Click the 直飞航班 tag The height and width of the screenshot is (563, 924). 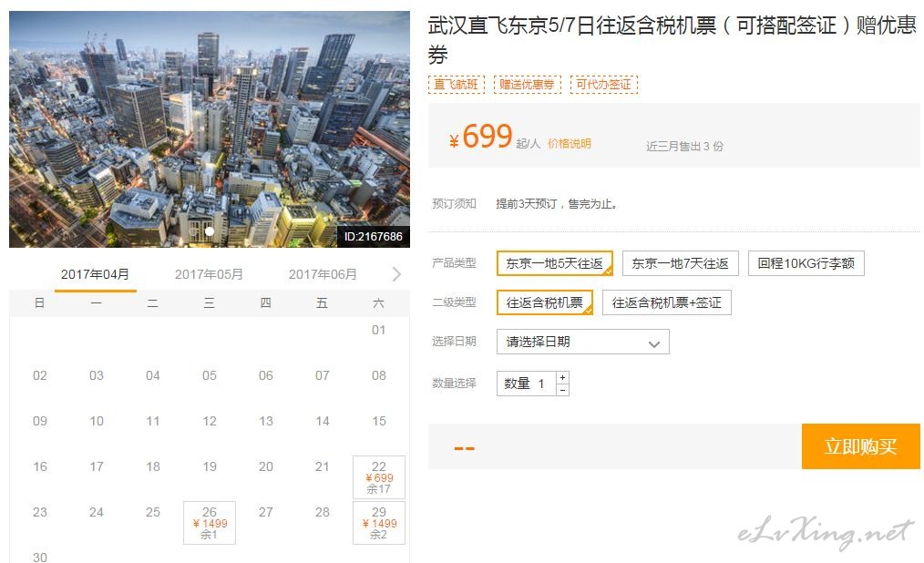click(457, 84)
